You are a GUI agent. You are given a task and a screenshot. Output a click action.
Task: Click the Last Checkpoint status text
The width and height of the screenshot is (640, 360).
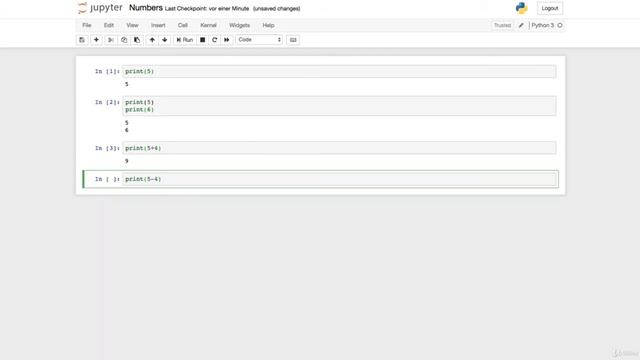pyautogui.click(x=207, y=9)
